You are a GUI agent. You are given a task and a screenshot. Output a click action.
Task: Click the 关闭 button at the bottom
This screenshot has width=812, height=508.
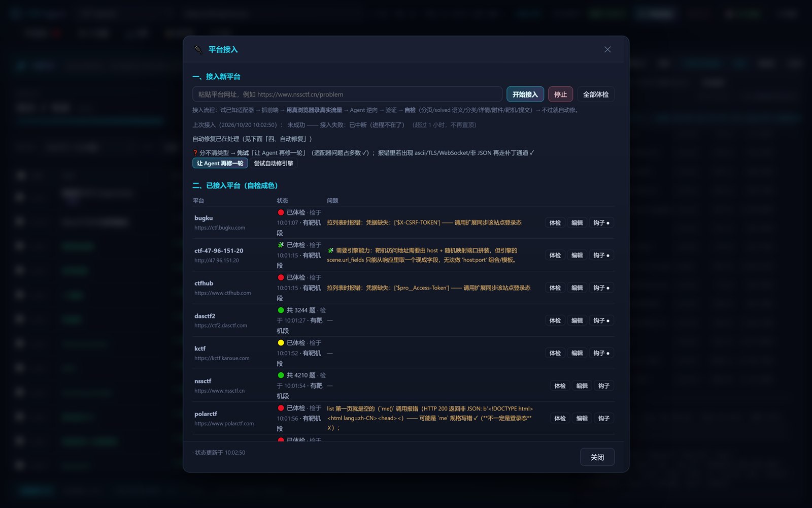(x=597, y=457)
